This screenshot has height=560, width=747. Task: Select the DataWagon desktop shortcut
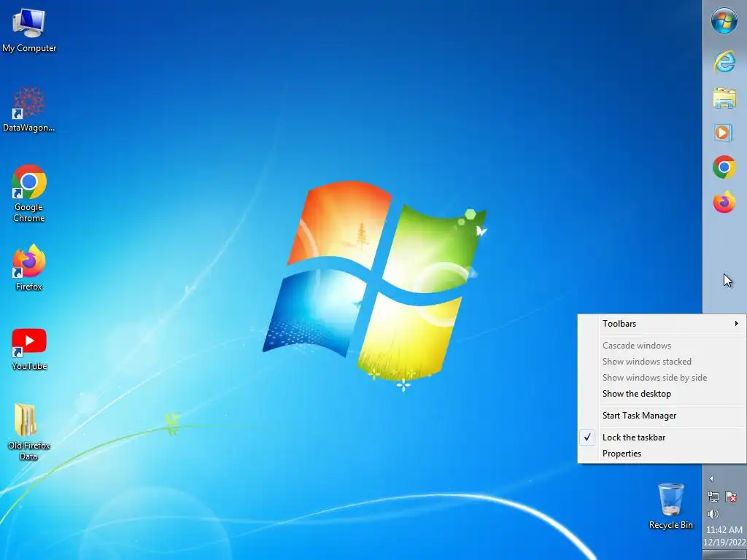[x=28, y=109]
